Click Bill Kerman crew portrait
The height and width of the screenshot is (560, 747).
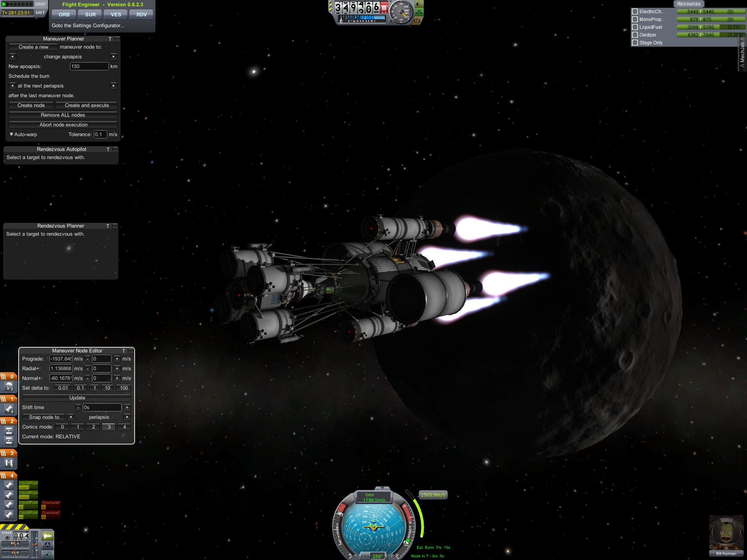(726, 534)
